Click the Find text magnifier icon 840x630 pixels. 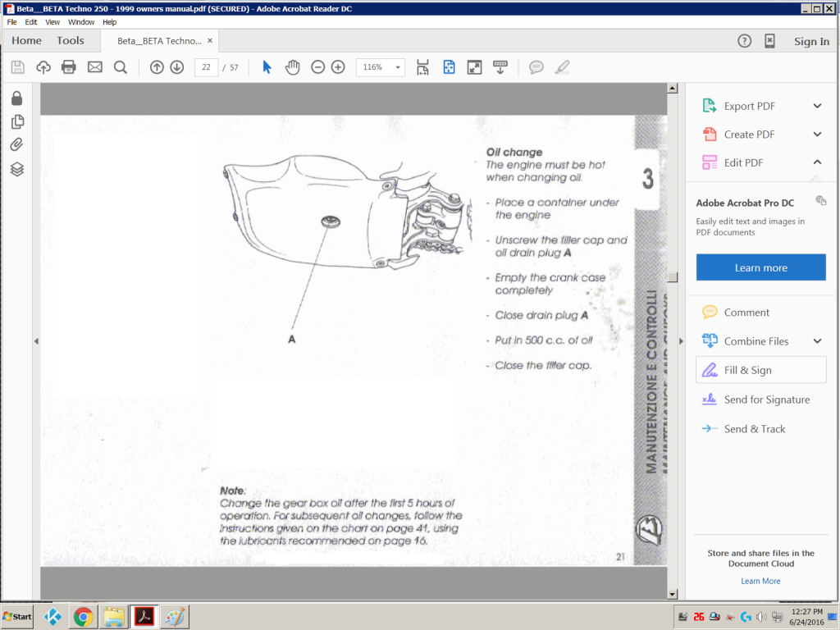[x=120, y=67]
